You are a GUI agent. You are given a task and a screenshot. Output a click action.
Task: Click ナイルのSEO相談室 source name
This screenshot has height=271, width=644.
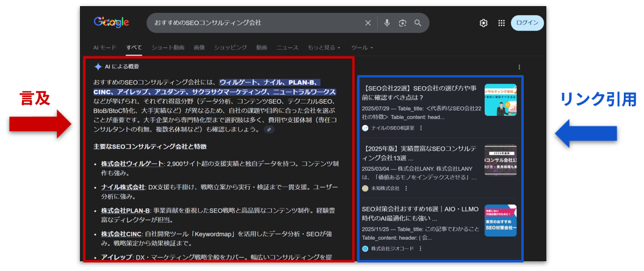coord(393,128)
